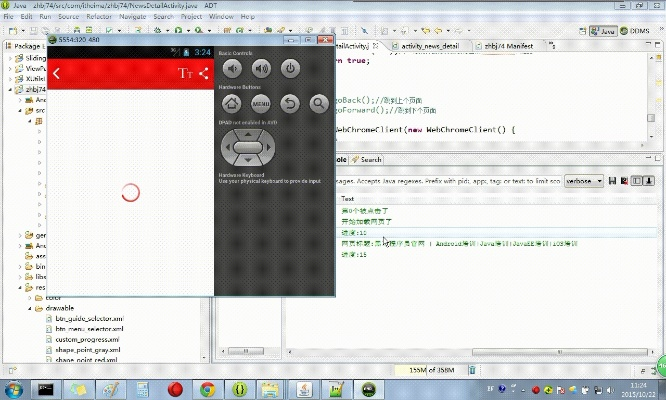Toggle LogCat saved filters view button
This screenshot has width=666, height=400.
click(636, 181)
